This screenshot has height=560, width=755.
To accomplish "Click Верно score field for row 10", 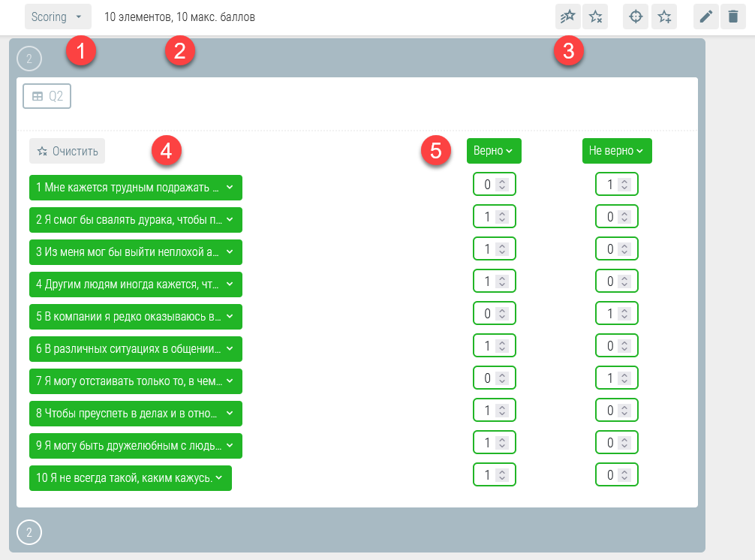I will pyautogui.click(x=495, y=474).
